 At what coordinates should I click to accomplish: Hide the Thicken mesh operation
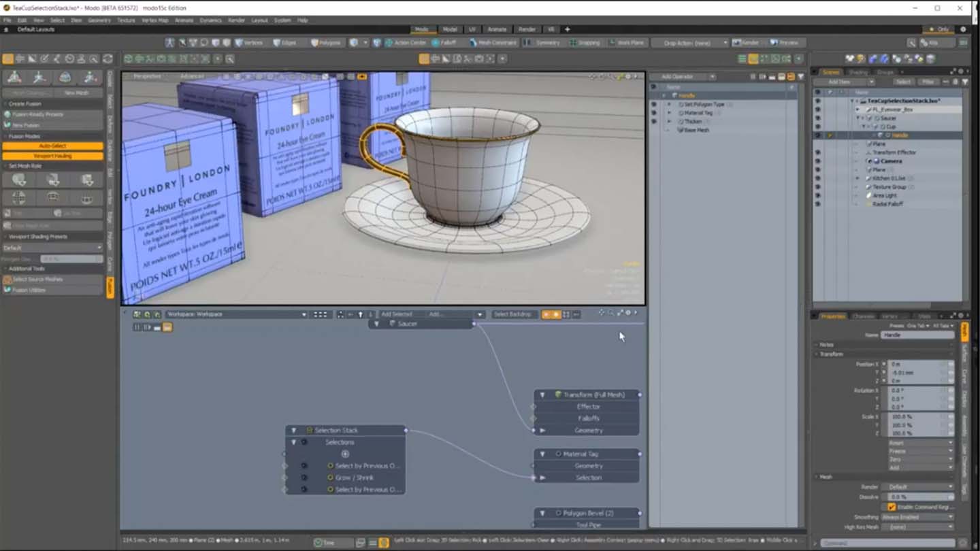[x=653, y=121]
